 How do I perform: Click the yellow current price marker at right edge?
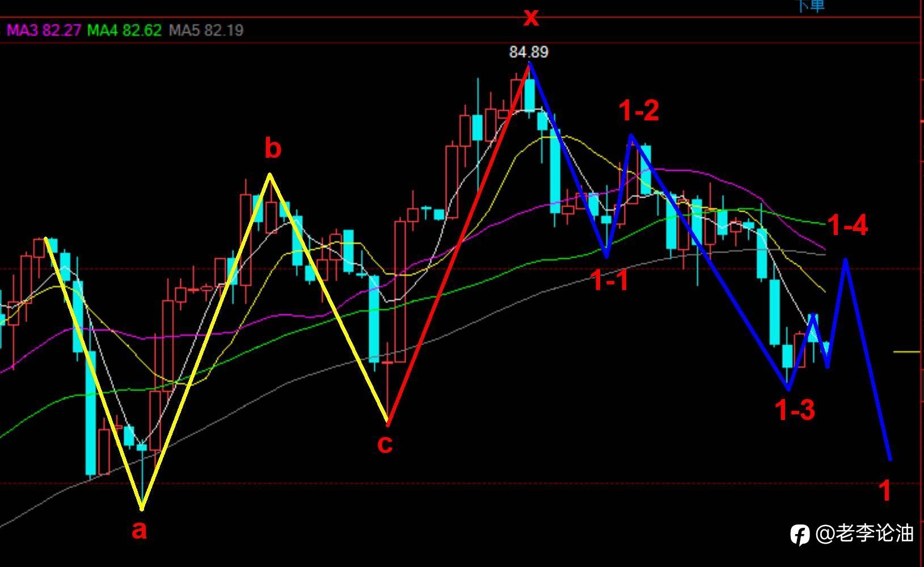pyautogui.click(x=906, y=352)
